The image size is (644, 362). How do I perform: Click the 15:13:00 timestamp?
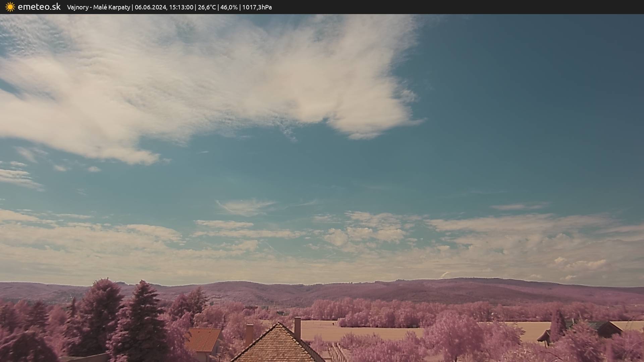point(181,7)
